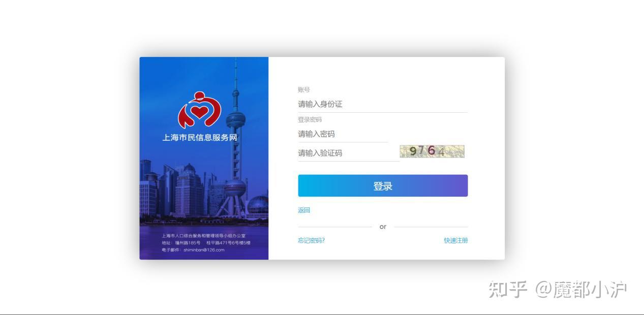Focus the 请输入身份证 account field
644x315 pixels.
click(382, 104)
